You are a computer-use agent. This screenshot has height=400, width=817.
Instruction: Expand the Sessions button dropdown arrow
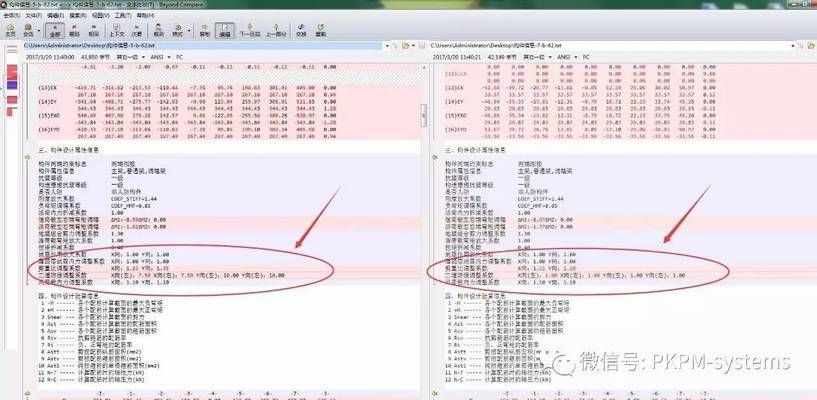[38, 30]
